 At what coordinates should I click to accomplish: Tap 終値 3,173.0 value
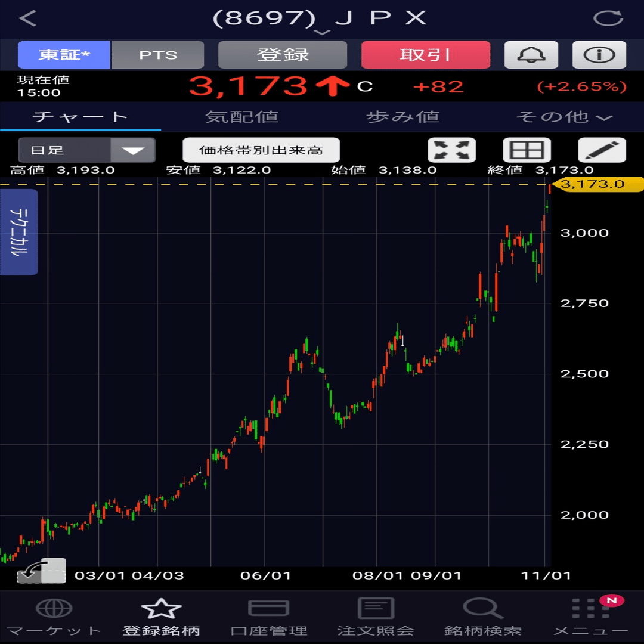[x=564, y=170]
